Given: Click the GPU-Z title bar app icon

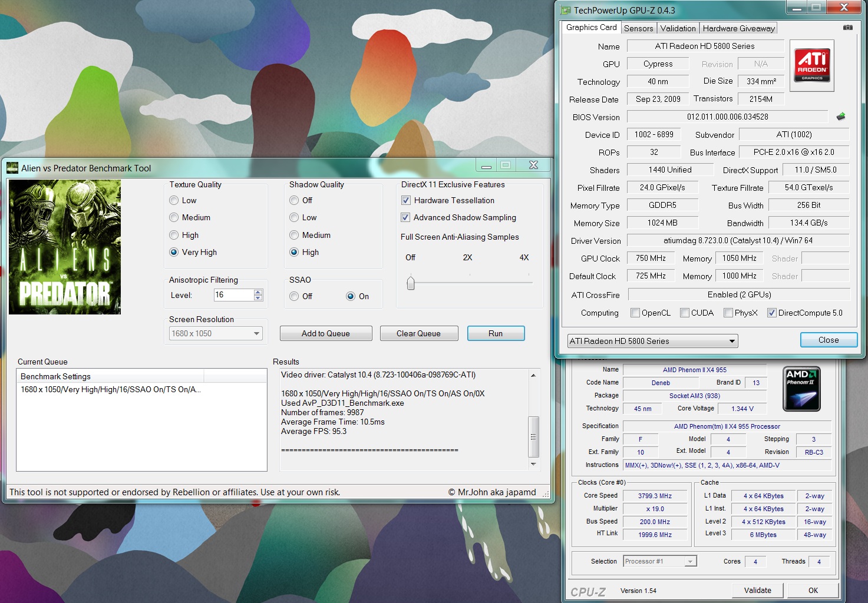Looking at the screenshot, I should tap(566, 10).
